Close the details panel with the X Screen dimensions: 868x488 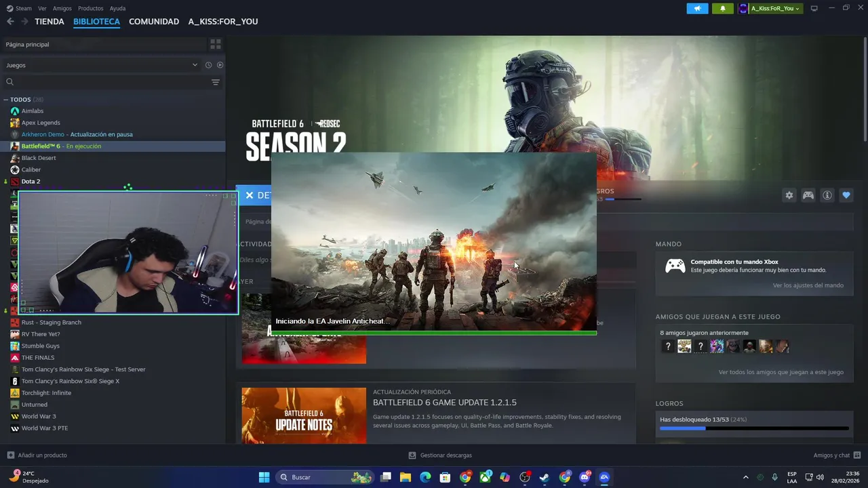point(250,195)
